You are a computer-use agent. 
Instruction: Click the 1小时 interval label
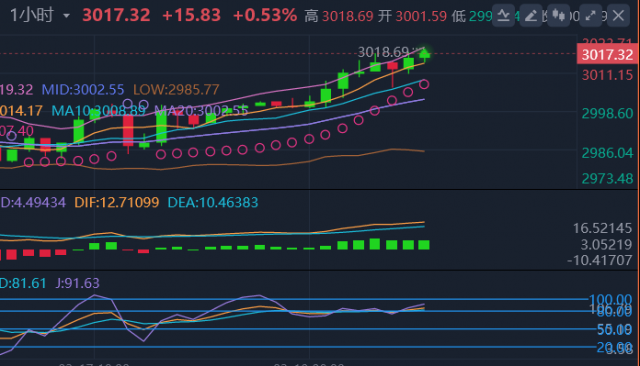pyautogui.click(x=32, y=16)
